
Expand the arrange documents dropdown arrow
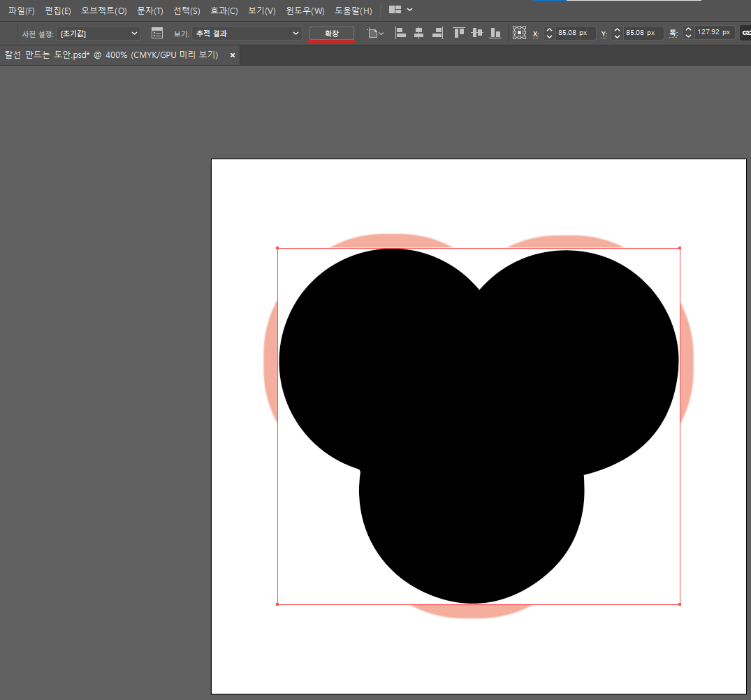pyautogui.click(x=409, y=10)
